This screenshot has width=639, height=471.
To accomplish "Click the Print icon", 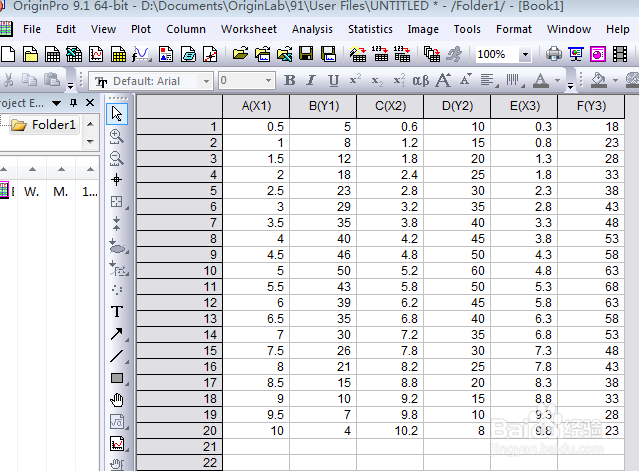I will click(x=554, y=54).
